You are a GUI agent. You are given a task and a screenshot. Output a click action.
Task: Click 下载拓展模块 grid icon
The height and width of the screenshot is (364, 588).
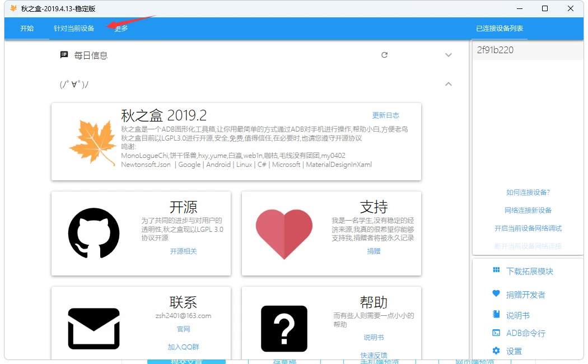click(x=496, y=270)
